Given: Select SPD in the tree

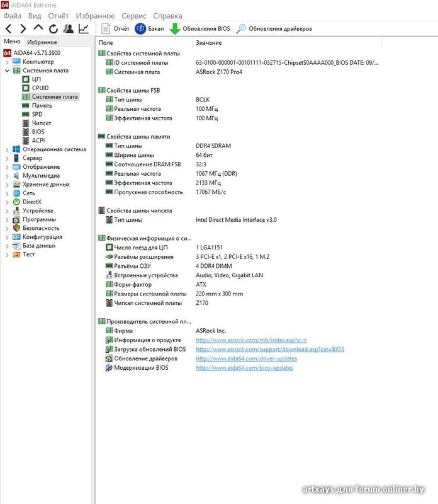Looking at the screenshot, I should pyautogui.click(x=32, y=114).
